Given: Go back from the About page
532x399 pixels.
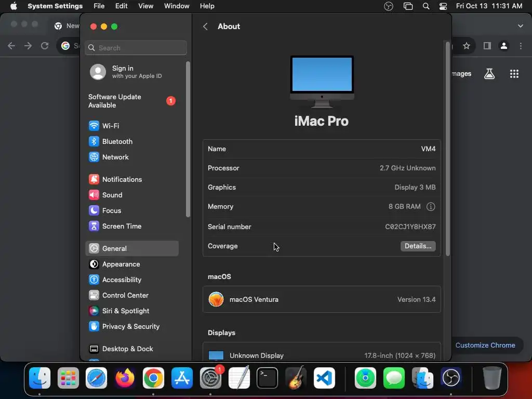Looking at the screenshot, I should (205, 26).
